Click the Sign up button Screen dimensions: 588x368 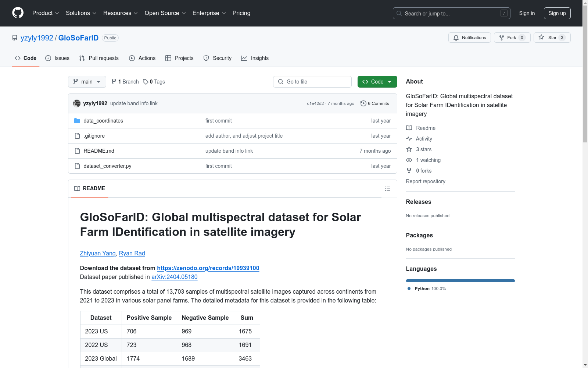click(557, 13)
